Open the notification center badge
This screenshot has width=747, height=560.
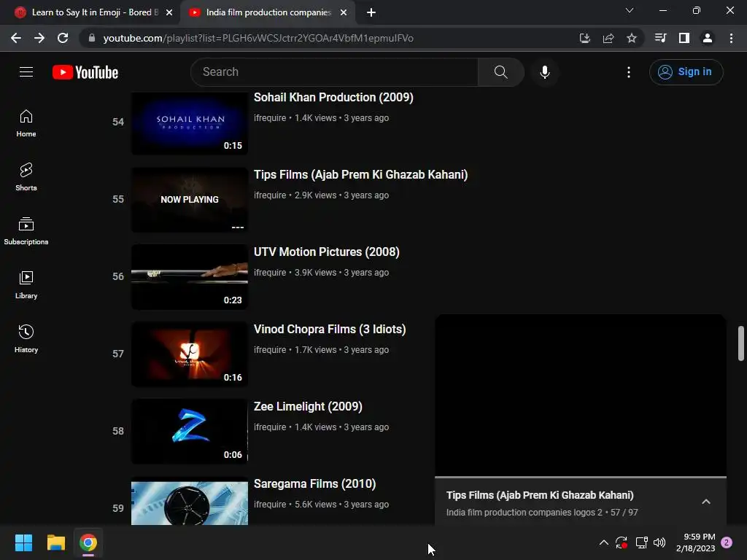pos(727,542)
